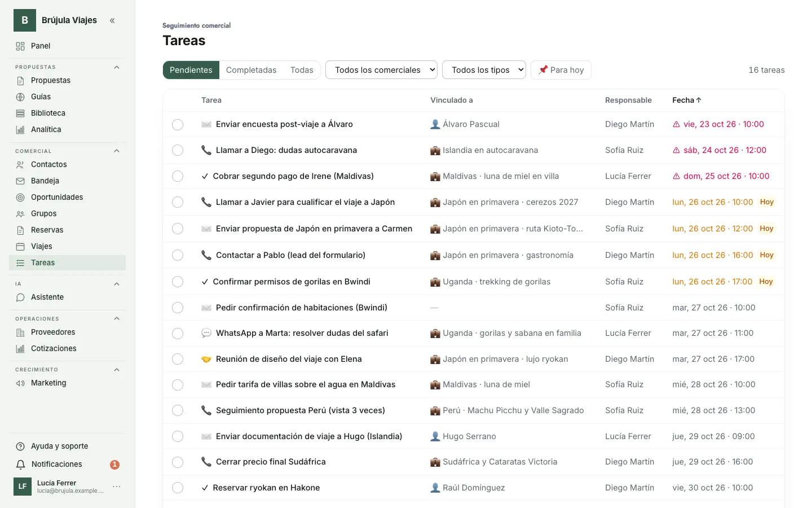Open the 'Todos los comerciales' dropdown
The image size is (812, 508).
tap(382, 70)
